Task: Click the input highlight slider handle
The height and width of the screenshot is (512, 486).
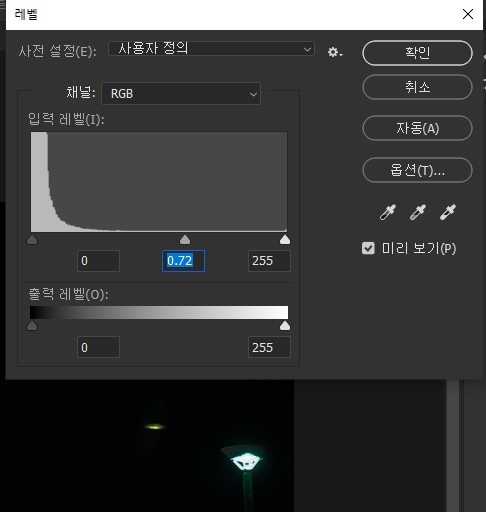Action: 285,240
